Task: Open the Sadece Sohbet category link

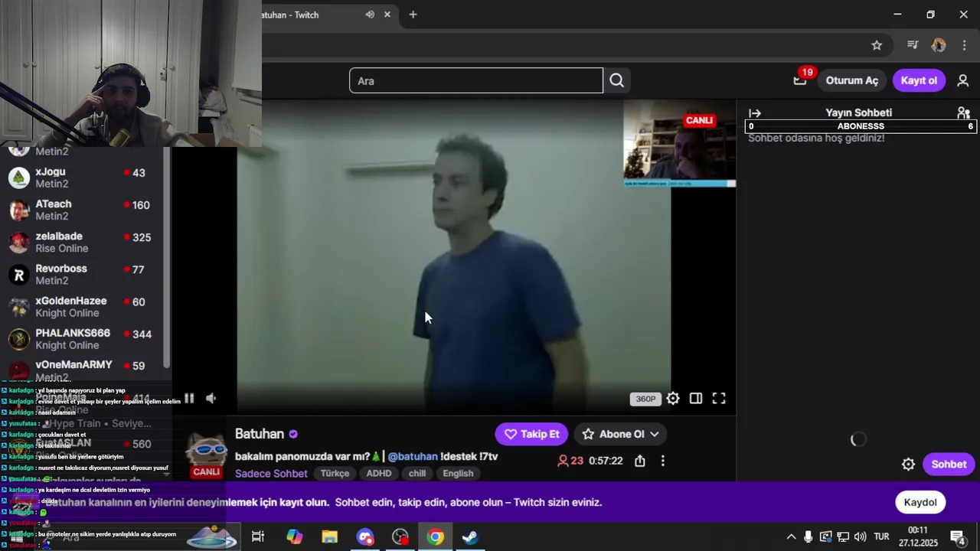Action: (x=271, y=474)
